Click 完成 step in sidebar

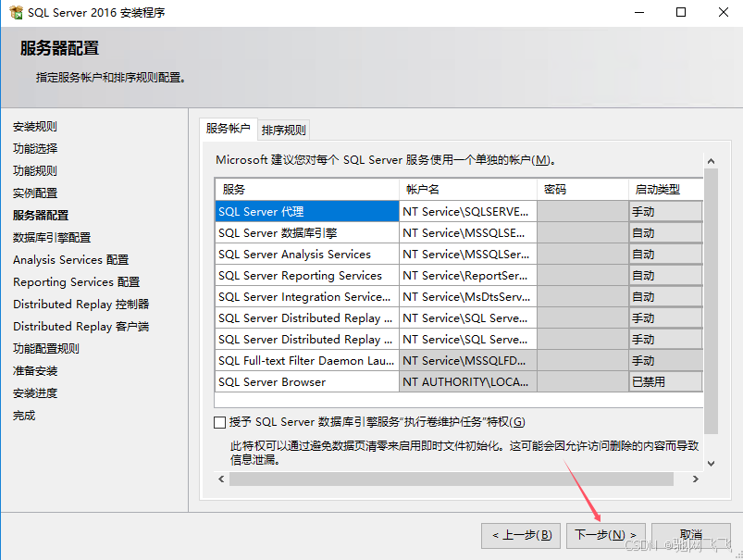point(24,416)
